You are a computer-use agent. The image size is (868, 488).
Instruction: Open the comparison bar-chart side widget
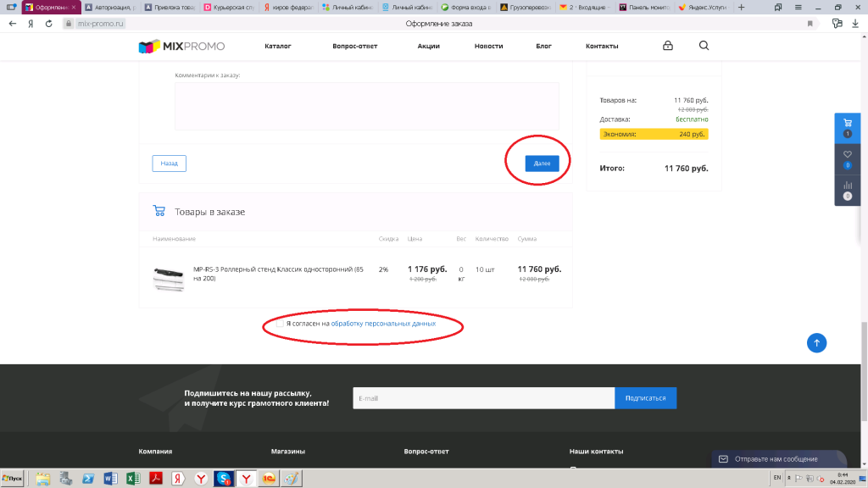click(847, 189)
